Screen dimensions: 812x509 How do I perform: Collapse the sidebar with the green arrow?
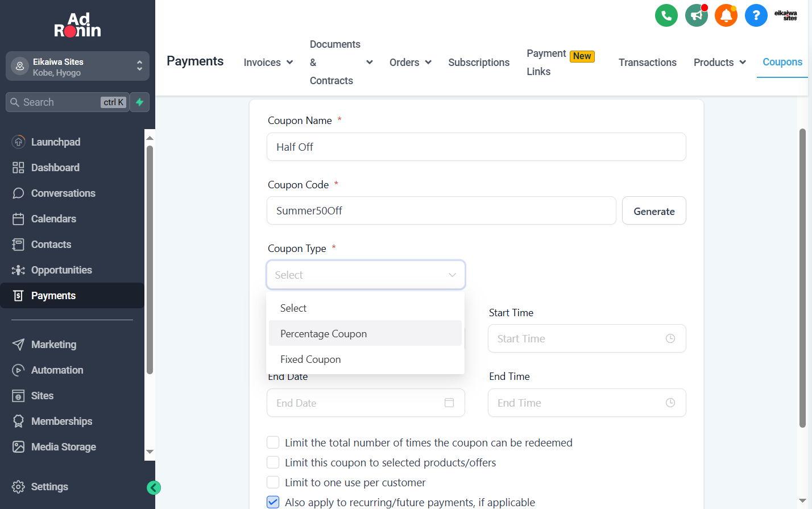[154, 487]
